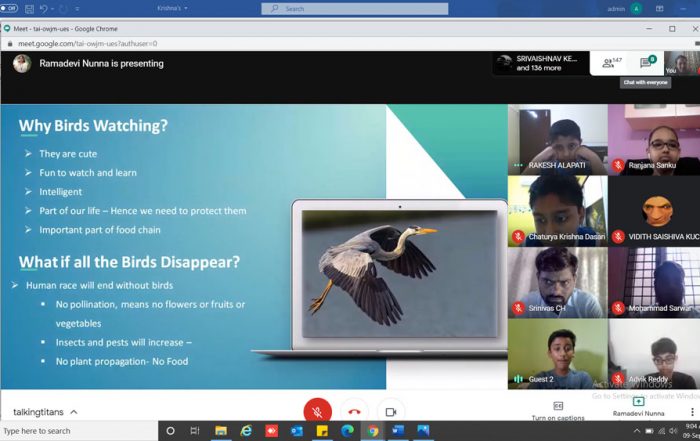Image resolution: width=700 pixels, height=441 pixels.
Task: Click Mohammad Sarwar's muted mic indicator
Action: [618, 308]
